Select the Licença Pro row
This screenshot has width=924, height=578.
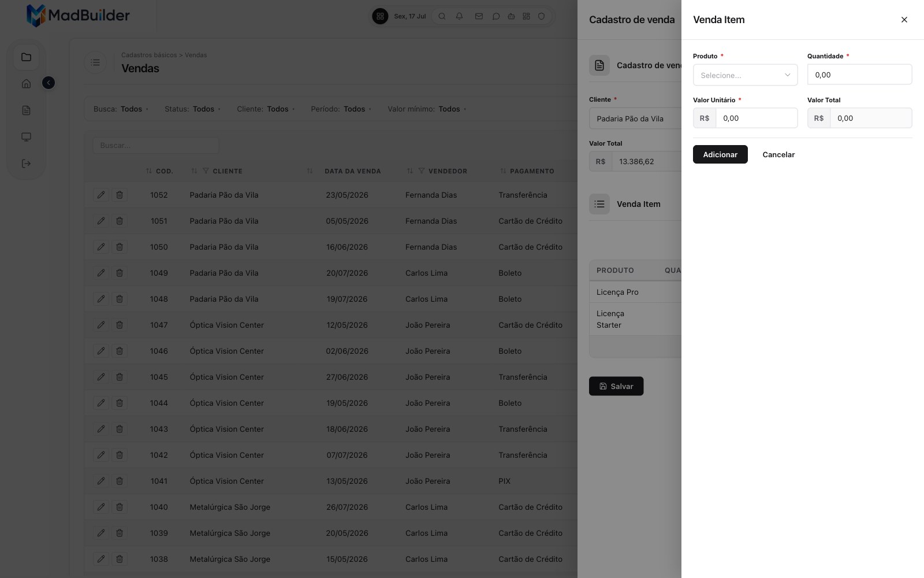point(635,292)
